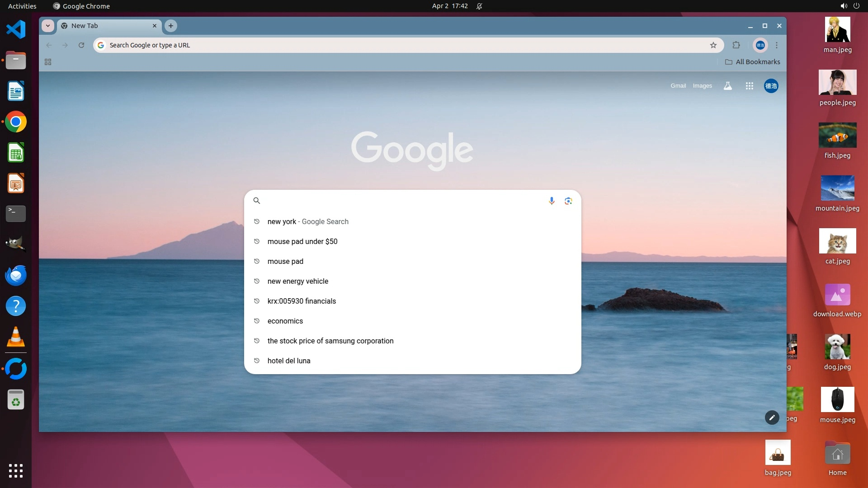Click the Customize Chrome pencil button
The height and width of the screenshot is (488, 868).
(x=772, y=418)
